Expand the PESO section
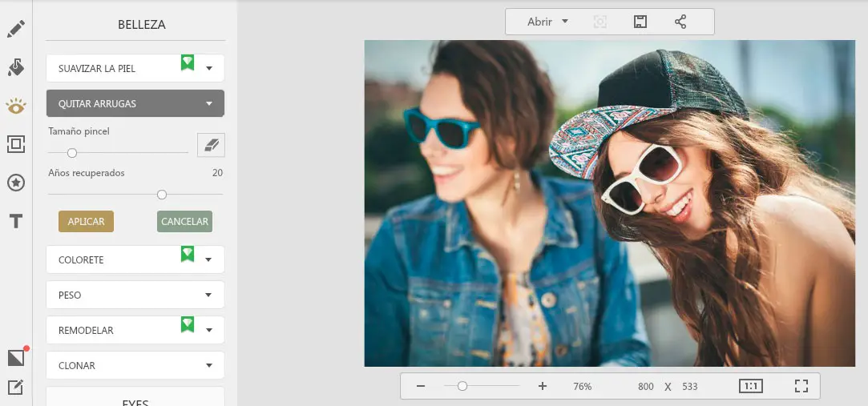This screenshot has height=406, width=868. [x=135, y=295]
